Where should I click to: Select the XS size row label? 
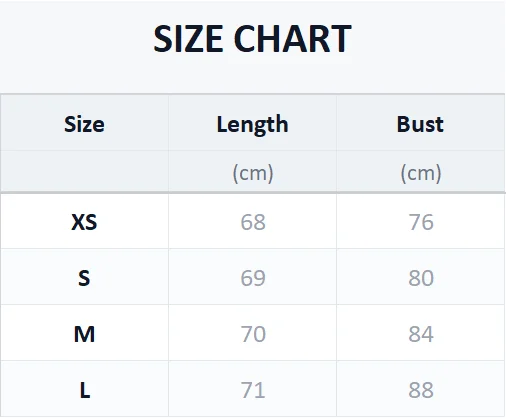click(x=84, y=222)
